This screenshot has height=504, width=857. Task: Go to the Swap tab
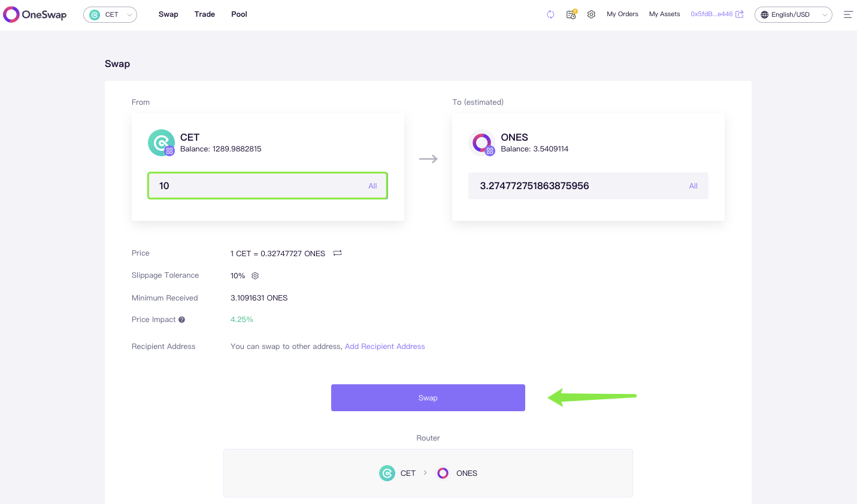[168, 14]
